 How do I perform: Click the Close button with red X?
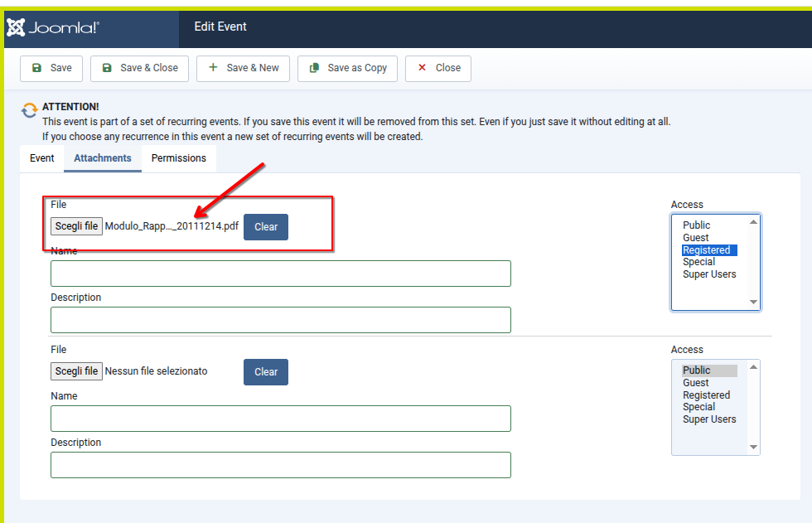pos(438,68)
